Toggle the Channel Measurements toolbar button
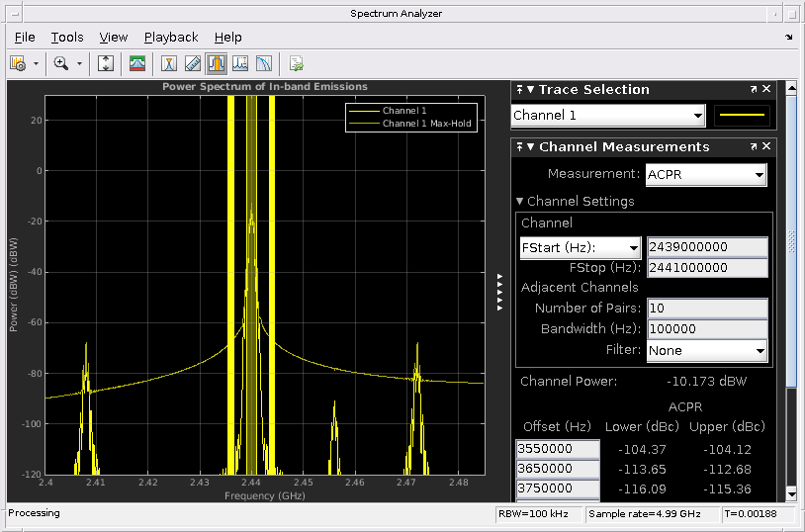The image size is (805, 532). [216, 63]
